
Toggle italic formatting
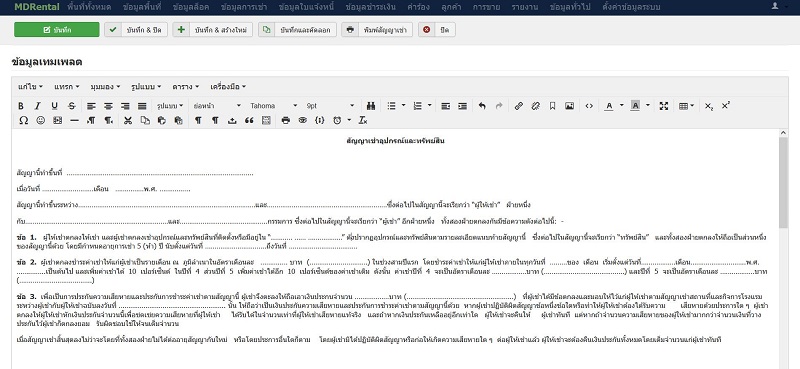pyautogui.click(x=37, y=106)
